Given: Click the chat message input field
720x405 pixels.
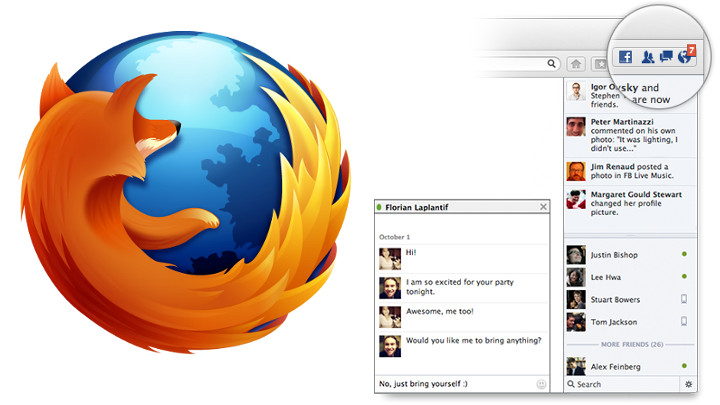Looking at the screenshot, I should coord(456,384).
